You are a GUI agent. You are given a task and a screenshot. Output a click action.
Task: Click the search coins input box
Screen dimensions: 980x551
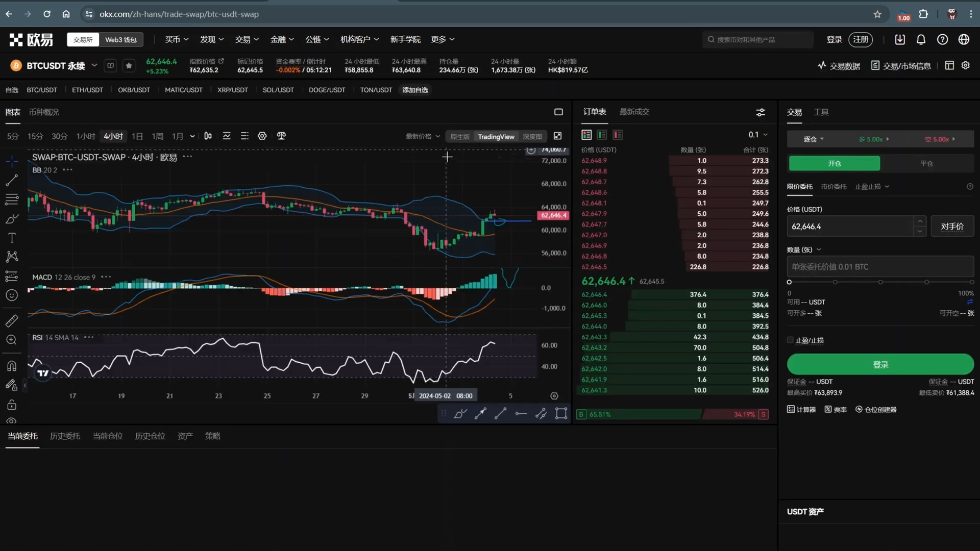(757, 39)
